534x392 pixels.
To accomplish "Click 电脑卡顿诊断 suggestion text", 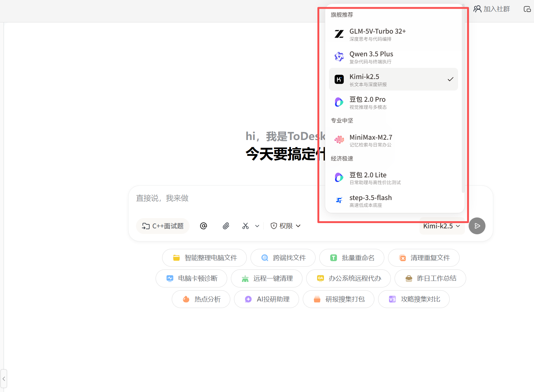I will [198, 278].
